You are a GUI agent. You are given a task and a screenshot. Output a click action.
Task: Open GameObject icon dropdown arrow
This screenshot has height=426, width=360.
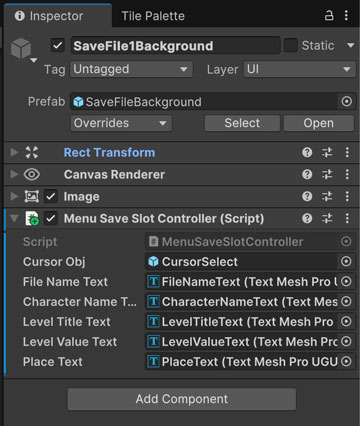[x=34, y=60]
